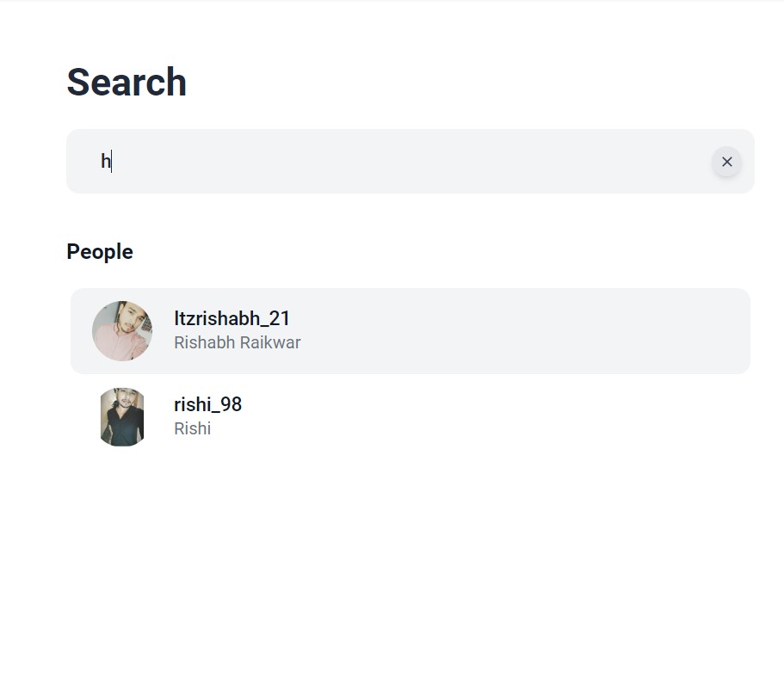The height and width of the screenshot is (695, 784).
Task: Open ltzrishabh_21's profile picture
Action: pos(122,331)
